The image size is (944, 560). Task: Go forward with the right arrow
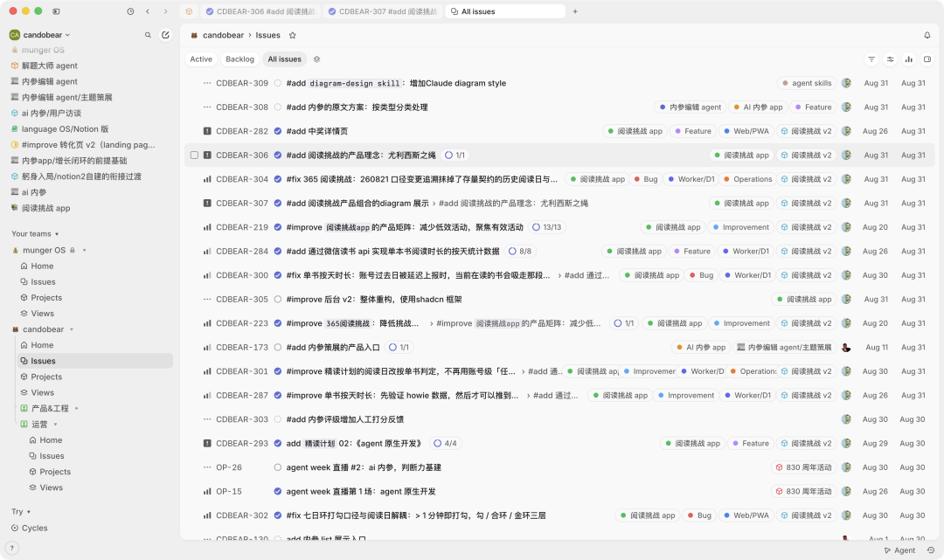(165, 11)
